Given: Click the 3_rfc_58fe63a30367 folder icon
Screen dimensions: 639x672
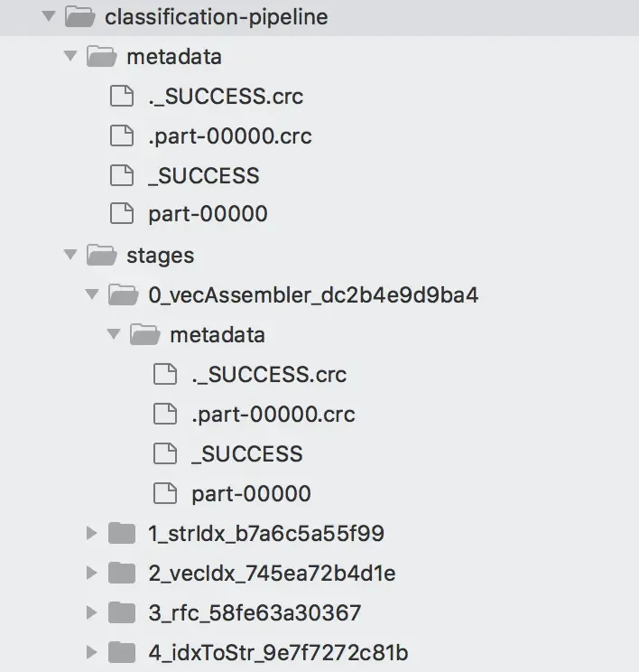Looking at the screenshot, I should point(122,612).
